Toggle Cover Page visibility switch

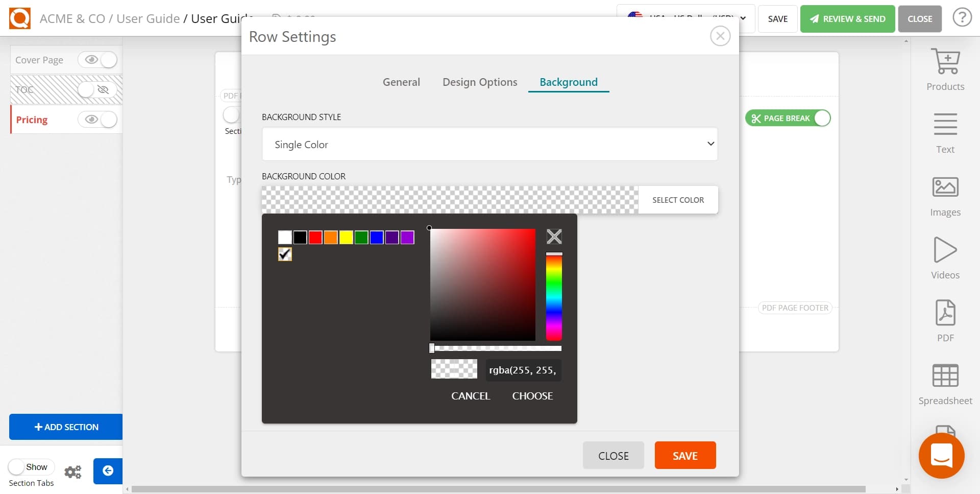tap(97, 60)
